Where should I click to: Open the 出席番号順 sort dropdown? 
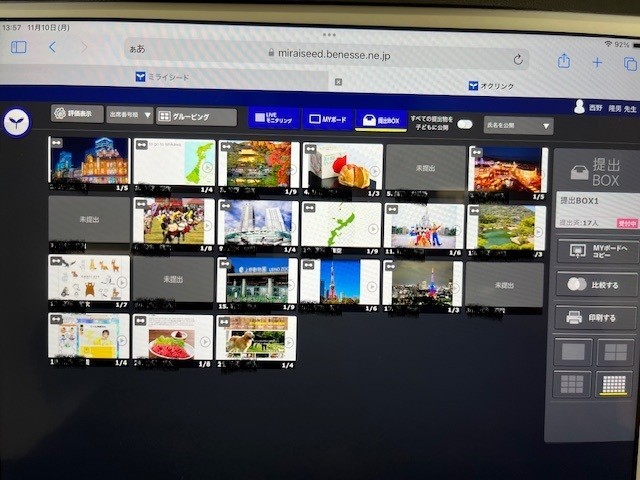coord(129,115)
